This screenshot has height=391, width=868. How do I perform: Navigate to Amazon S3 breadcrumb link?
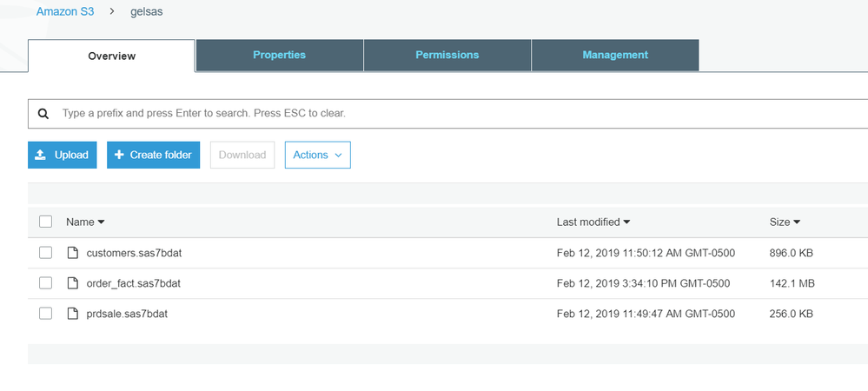point(64,11)
